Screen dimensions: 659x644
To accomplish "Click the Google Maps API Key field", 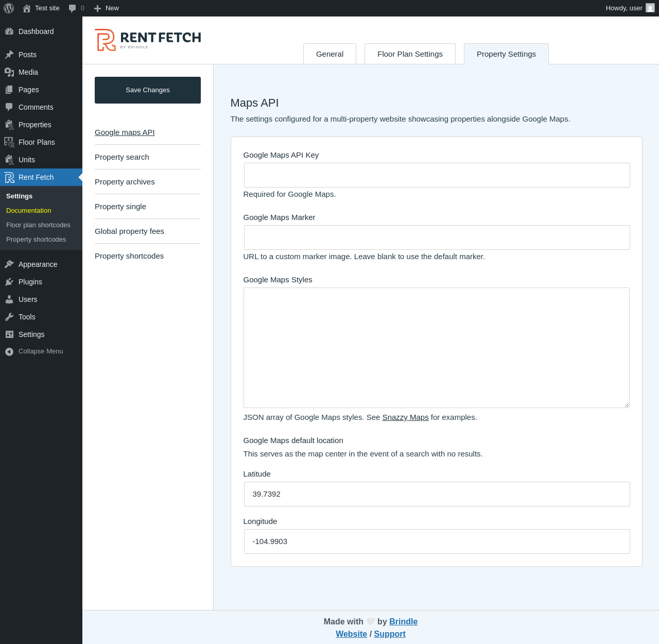I will (x=437, y=175).
